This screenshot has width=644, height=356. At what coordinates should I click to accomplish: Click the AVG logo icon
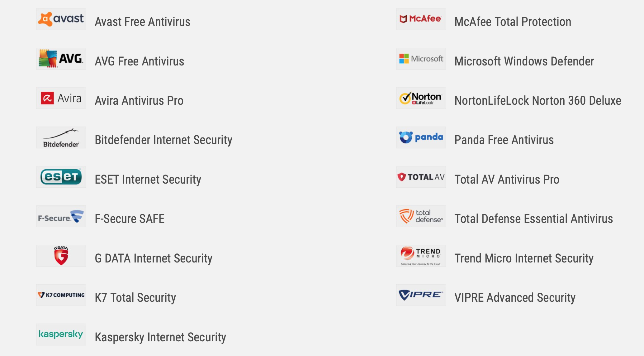[x=61, y=59]
